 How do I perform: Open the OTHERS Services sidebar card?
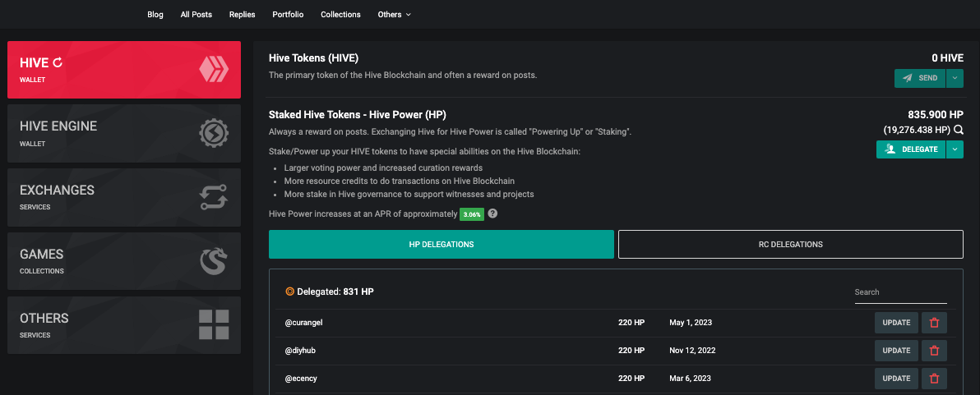124,325
